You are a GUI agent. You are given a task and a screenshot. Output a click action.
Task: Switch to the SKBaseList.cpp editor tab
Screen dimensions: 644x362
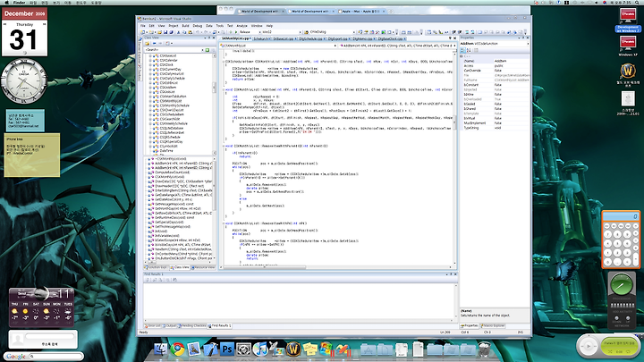[x=284, y=38]
